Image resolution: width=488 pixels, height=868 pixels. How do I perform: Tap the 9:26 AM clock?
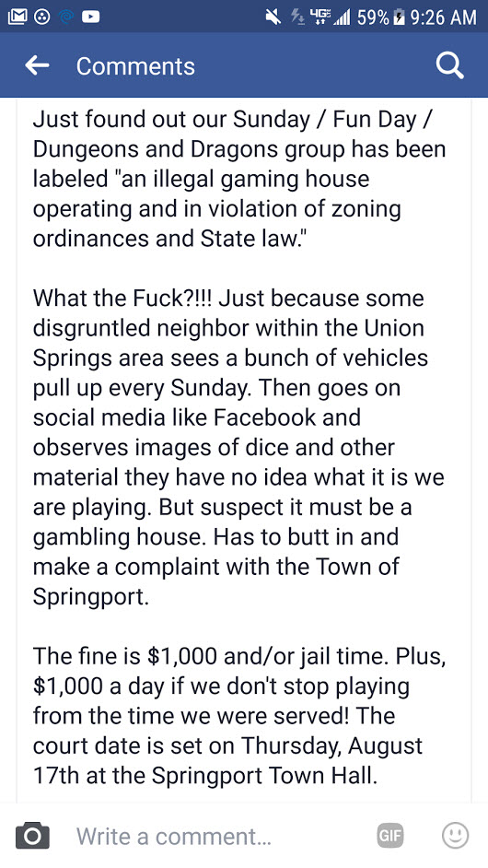pos(443,18)
